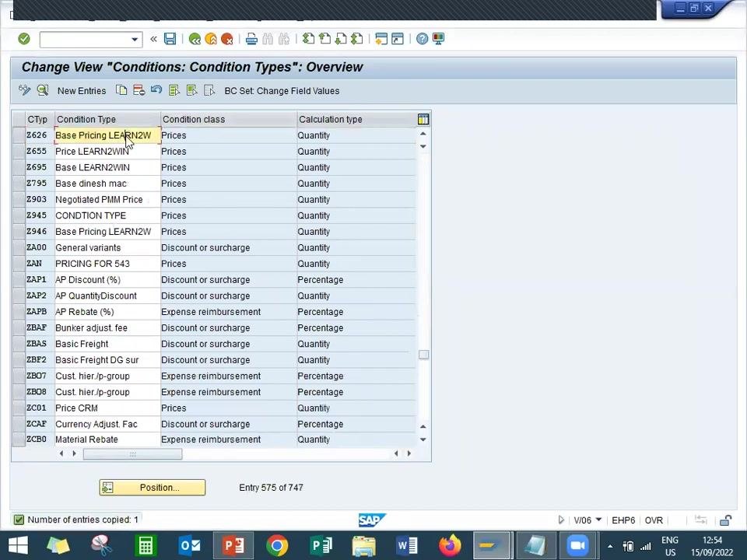
Task: Click the Select All icon
Action: 174,90
